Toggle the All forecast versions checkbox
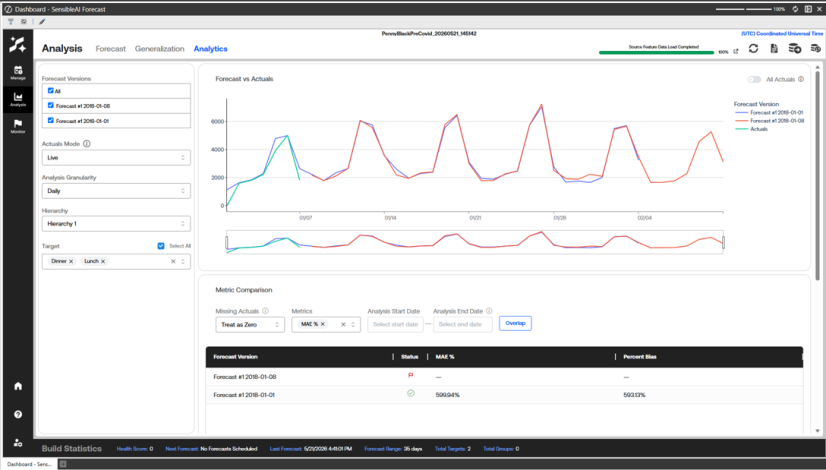The width and height of the screenshot is (826, 470). (51, 91)
